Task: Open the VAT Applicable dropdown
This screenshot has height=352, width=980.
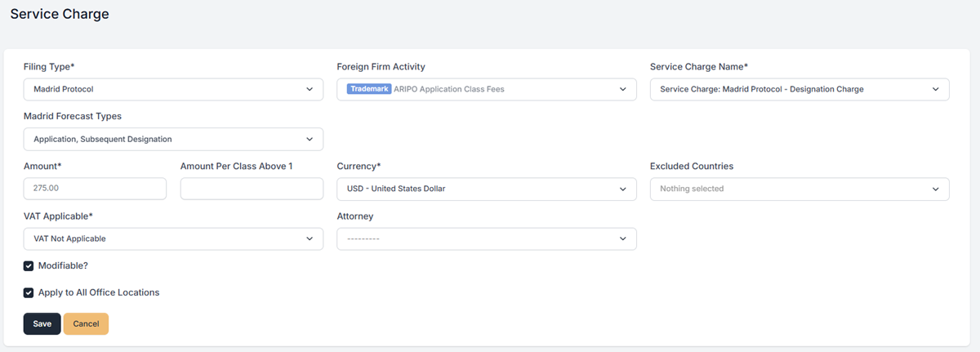Action: click(x=173, y=238)
